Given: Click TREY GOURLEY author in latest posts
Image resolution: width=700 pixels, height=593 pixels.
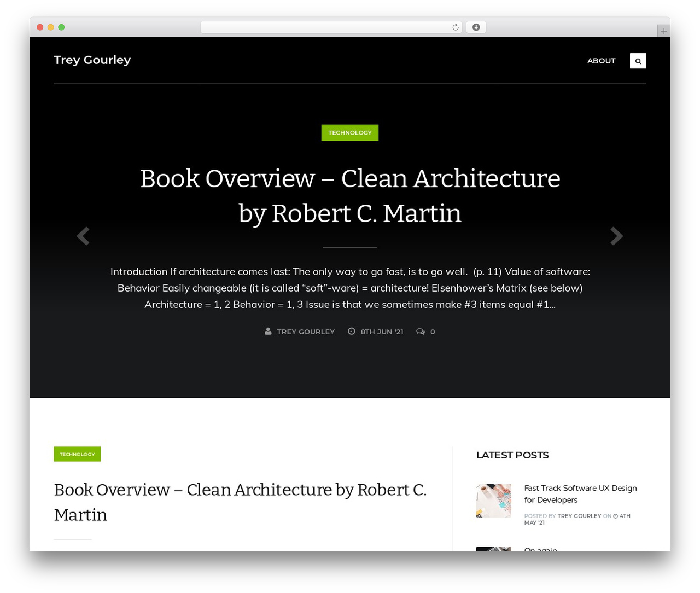Looking at the screenshot, I should click(579, 516).
